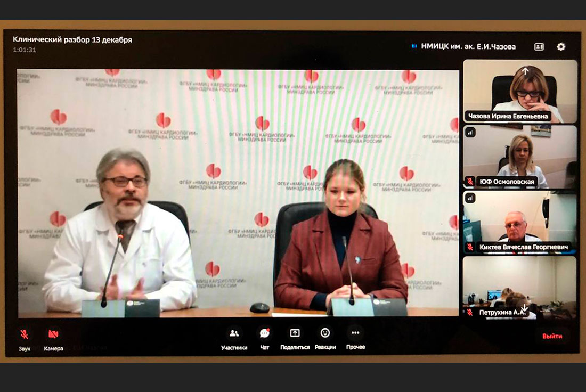Click the red Выйти leave button

click(x=552, y=336)
